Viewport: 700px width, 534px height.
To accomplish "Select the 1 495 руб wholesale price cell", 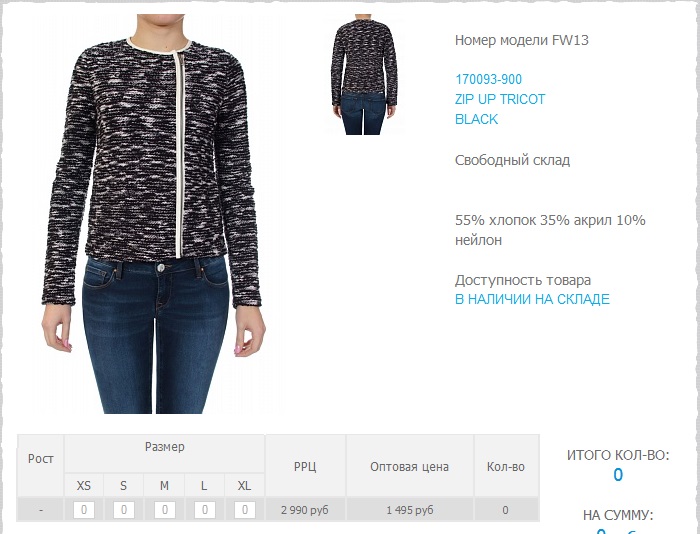I will pyautogui.click(x=409, y=510).
